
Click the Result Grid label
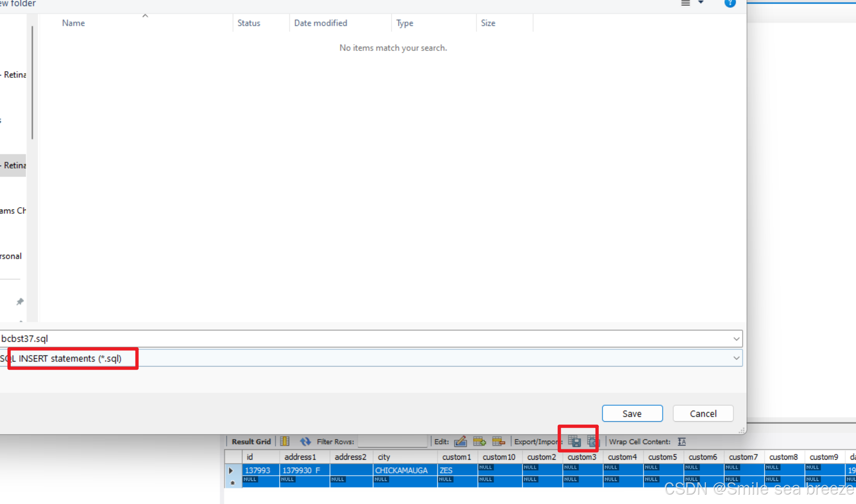click(251, 442)
